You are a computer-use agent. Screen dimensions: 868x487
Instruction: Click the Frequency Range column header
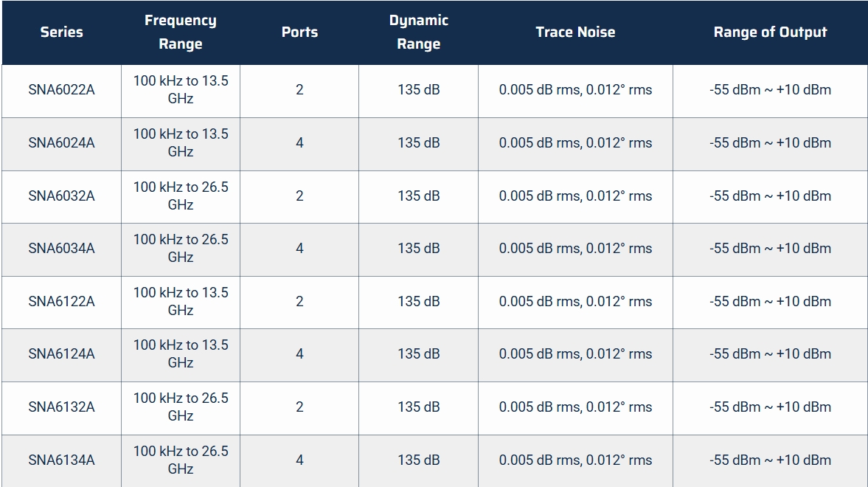181,32
